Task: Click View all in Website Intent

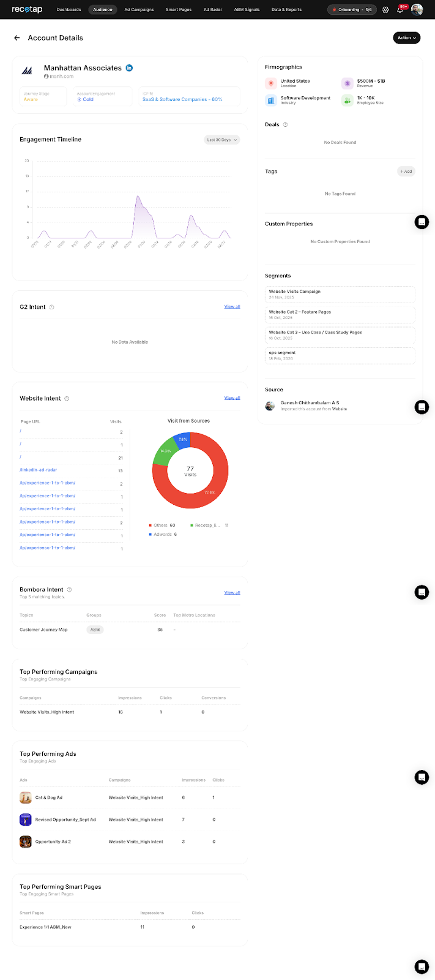Action: [232, 398]
